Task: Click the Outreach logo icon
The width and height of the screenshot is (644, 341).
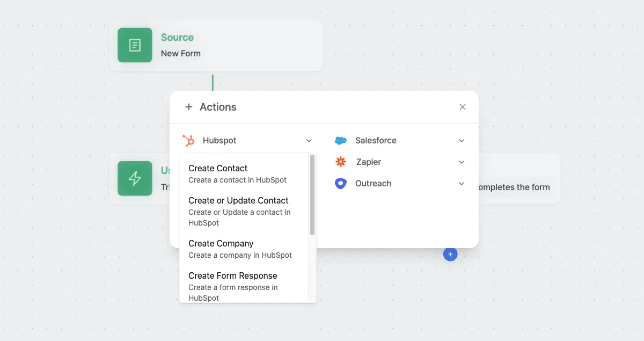Action: click(x=341, y=184)
